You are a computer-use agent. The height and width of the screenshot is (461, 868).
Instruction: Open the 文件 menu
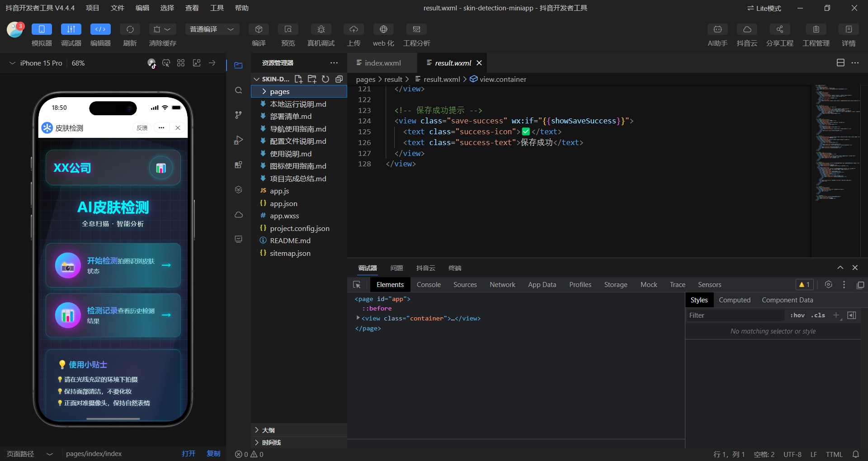117,8
